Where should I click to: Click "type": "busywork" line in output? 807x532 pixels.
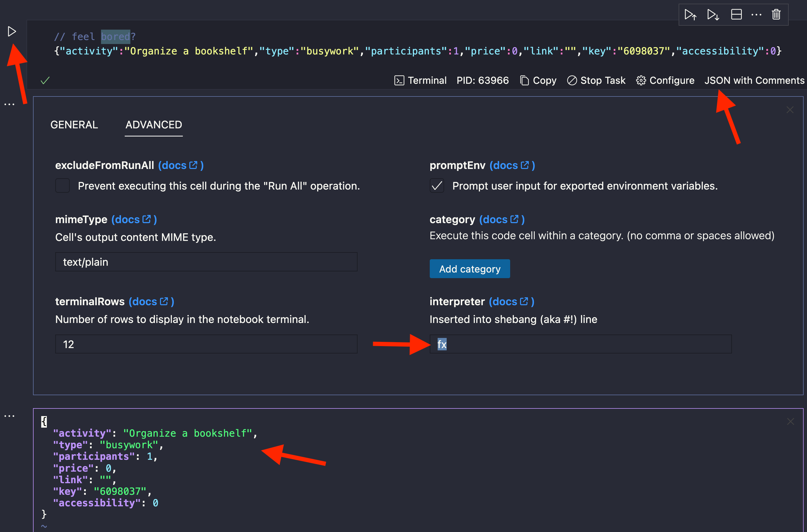(x=108, y=445)
